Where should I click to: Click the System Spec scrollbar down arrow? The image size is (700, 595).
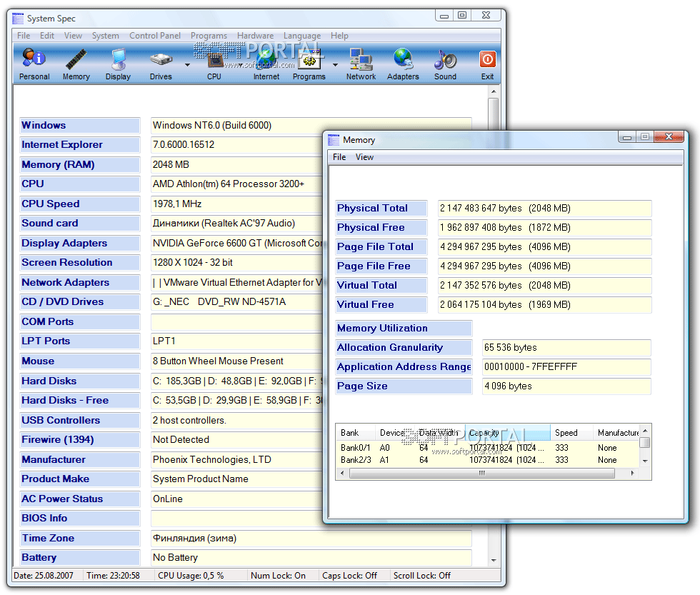click(494, 560)
